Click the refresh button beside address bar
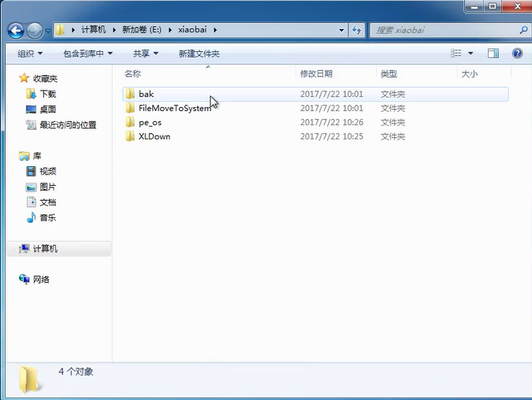Screen dimensions: 532x400 pos(356,31)
